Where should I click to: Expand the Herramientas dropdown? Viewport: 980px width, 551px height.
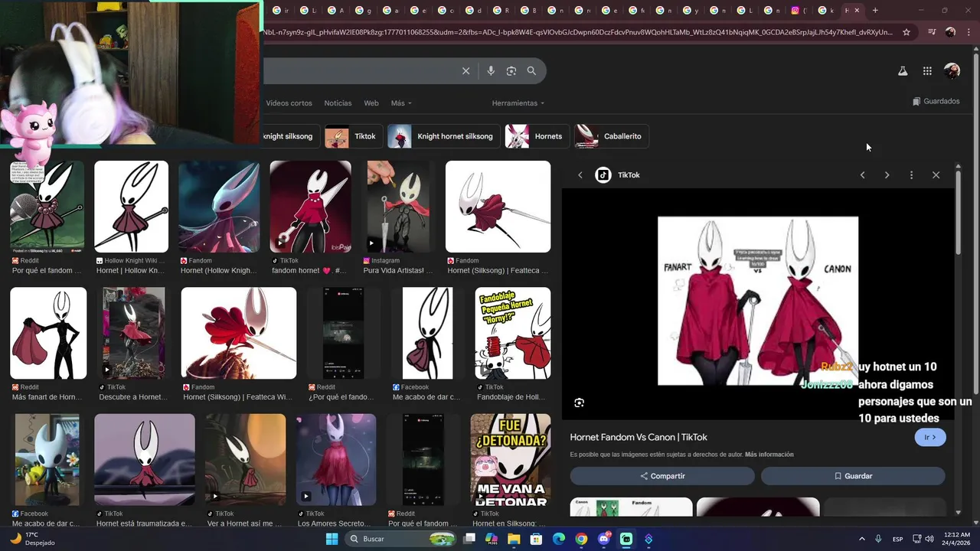coord(518,103)
